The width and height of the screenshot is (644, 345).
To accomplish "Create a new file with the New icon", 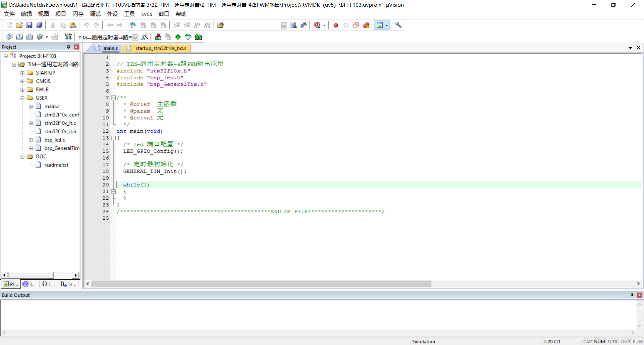I will pos(9,25).
